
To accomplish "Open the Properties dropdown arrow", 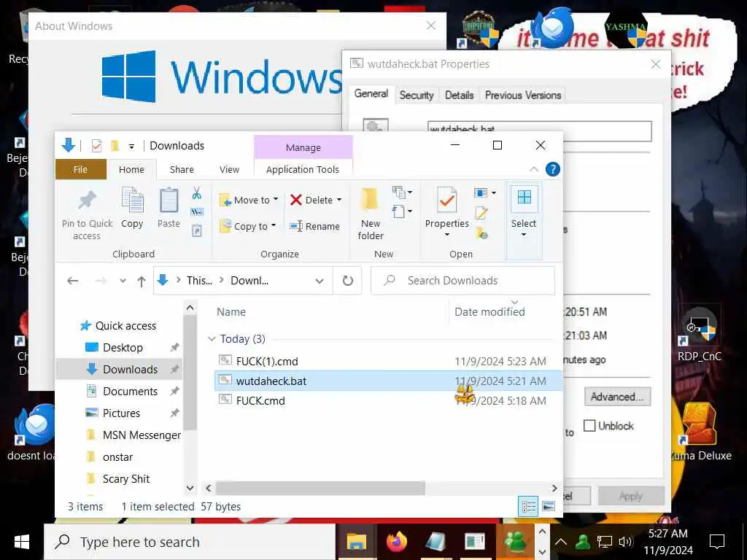I will point(447,235).
